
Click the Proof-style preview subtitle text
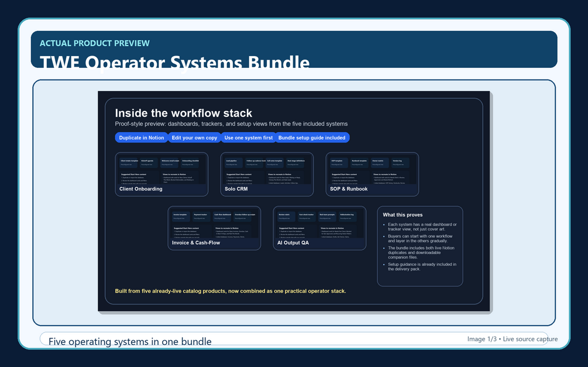pyautogui.click(x=231, y=123)
